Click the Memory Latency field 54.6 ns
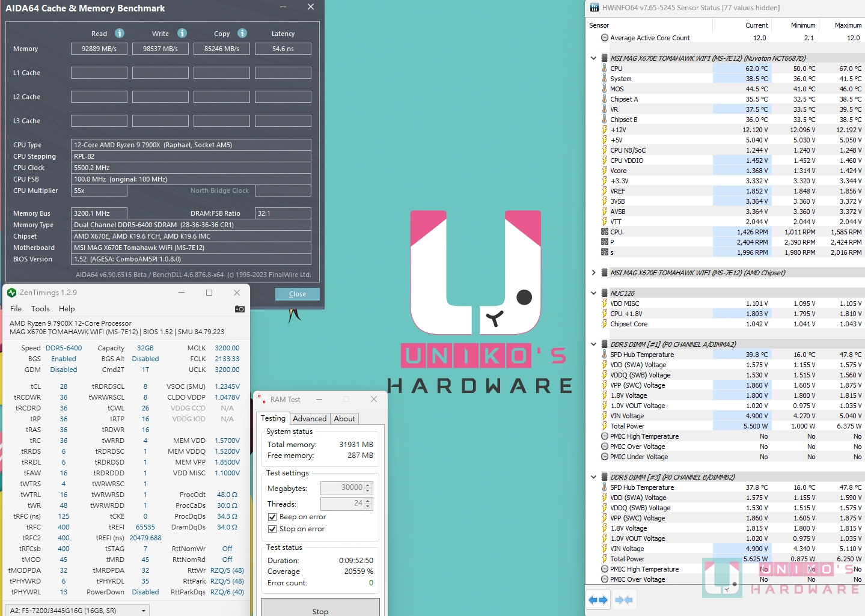This screenshot has height=616, width=865. point(283,49)
